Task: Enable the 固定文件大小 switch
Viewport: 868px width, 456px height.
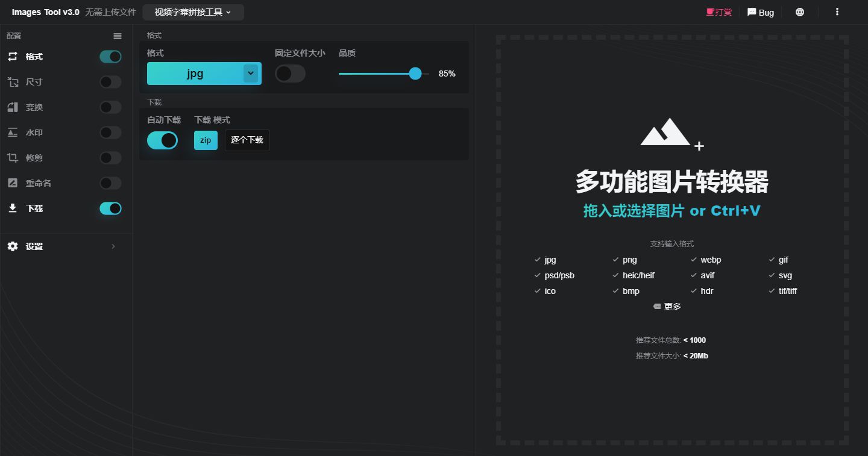Action: 290,73
